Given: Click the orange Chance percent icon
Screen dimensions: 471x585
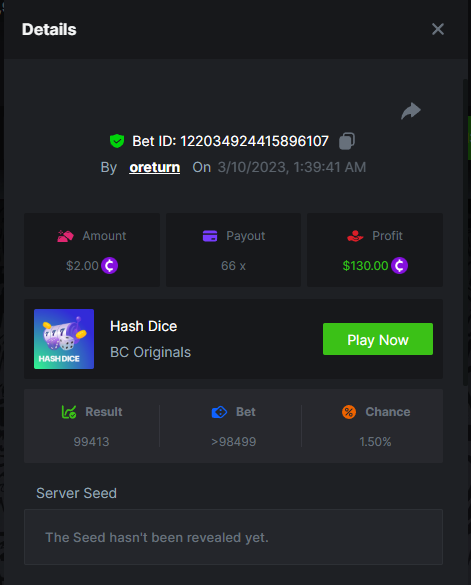Looking at the screenshot, I should (x=349, y=412).
